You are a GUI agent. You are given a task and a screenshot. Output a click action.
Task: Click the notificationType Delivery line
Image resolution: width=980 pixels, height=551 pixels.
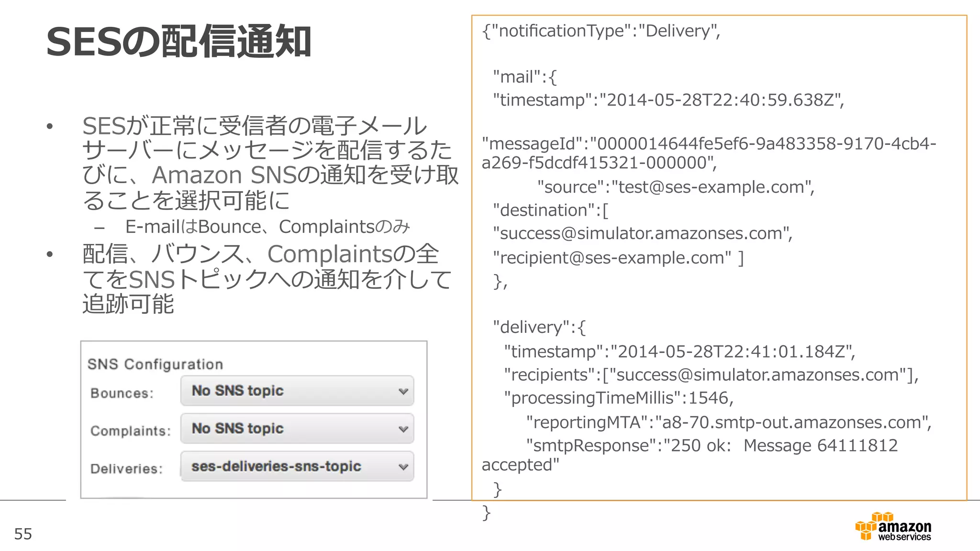[601, 31]
